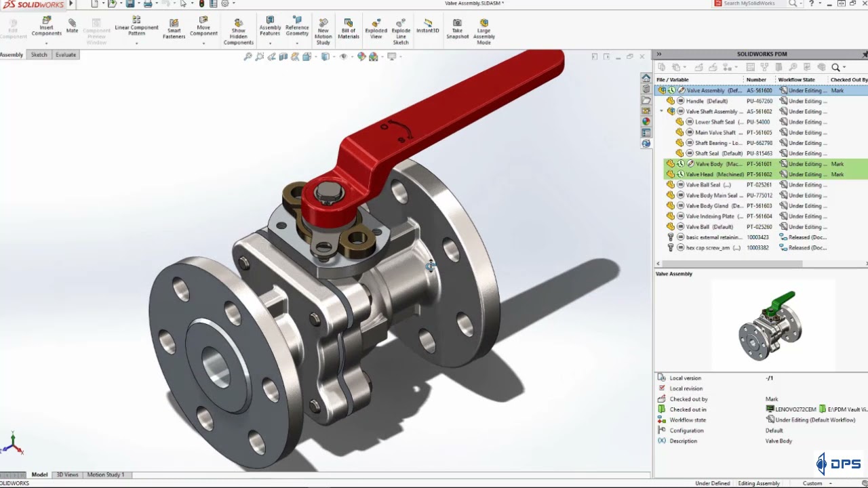Click the Section View icon

coord(283,57)
